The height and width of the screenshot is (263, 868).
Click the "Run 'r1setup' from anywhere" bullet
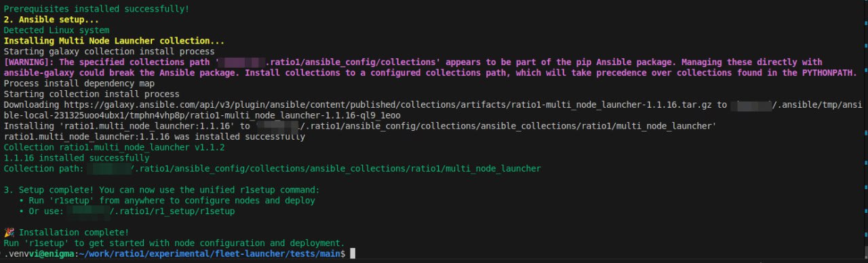(x=167, y=201)
